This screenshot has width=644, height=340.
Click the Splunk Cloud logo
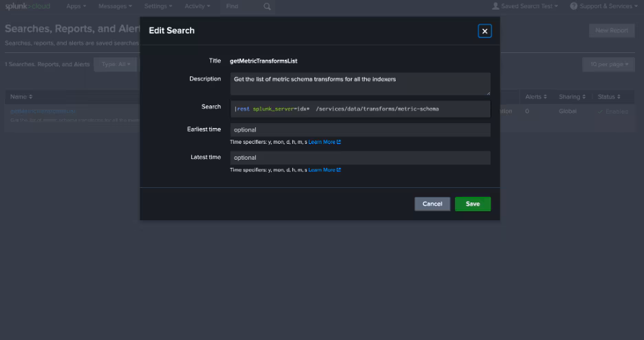[x=28, y=6]
